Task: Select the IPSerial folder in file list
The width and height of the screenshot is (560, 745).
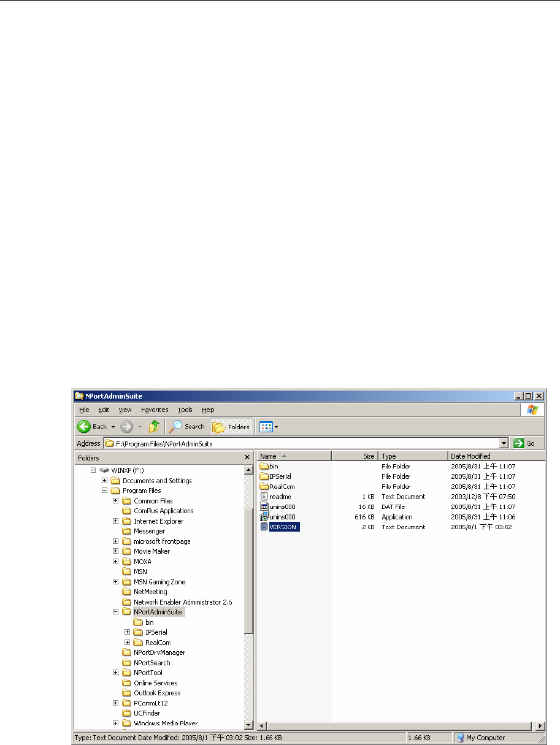Action: point(275,476)
